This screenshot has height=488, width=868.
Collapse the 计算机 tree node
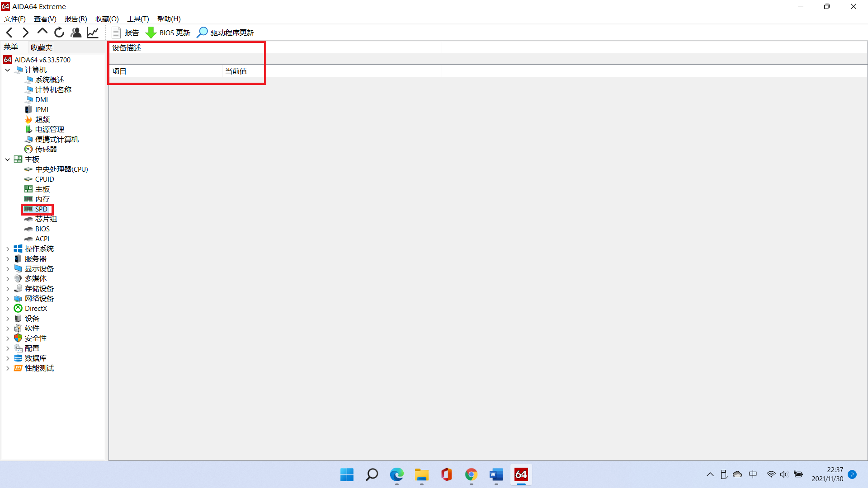(8, 70)
